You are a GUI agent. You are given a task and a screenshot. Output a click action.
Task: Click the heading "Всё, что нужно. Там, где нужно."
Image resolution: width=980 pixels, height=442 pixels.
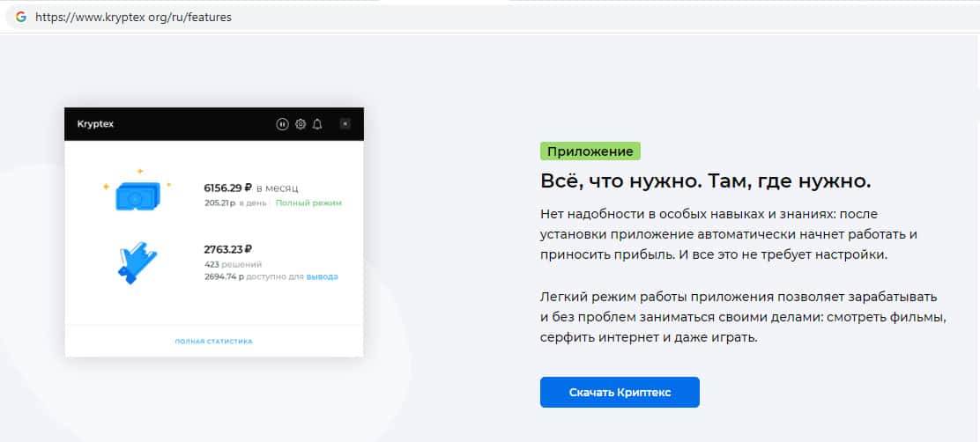point(706,181)
